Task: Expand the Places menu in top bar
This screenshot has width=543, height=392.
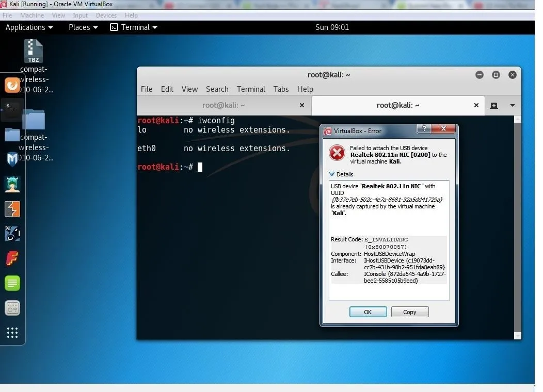Action: click(83, 27)
